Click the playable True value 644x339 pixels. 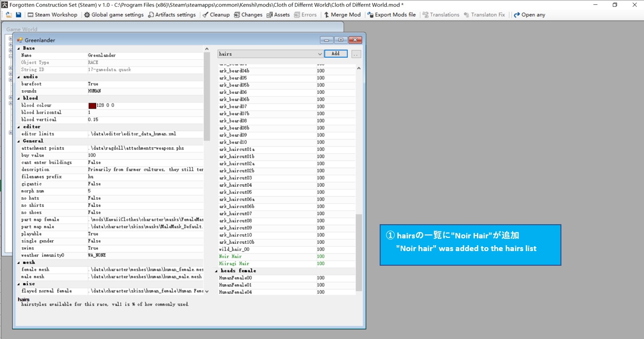(93, 234)
